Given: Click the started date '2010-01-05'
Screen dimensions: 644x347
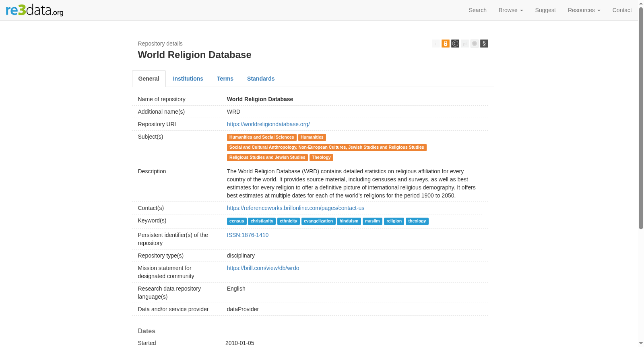Looking at the screenshot, I should [x=240, y=343].
